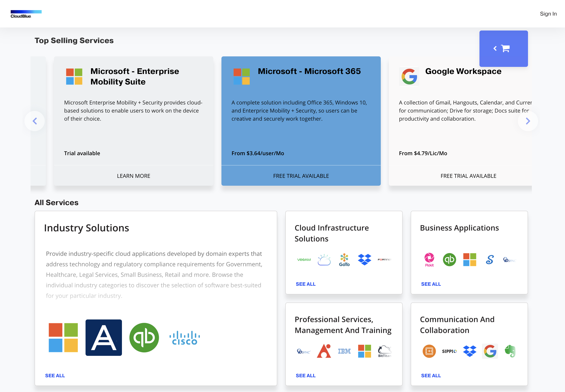The width and height of the screenshot is (565, 392).
Task: Click the GoTo logo in Cloud Infrastructure Solutions
Action: (x=344, y=260)
